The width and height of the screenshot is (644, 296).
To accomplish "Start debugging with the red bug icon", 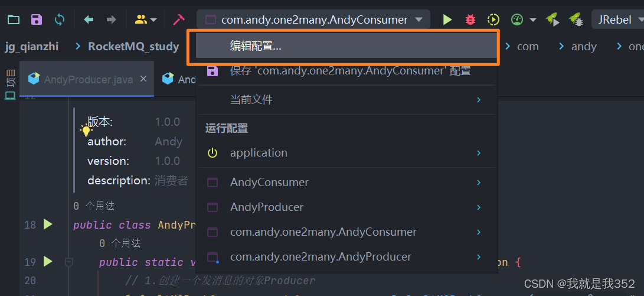I will tap(470, 19).
